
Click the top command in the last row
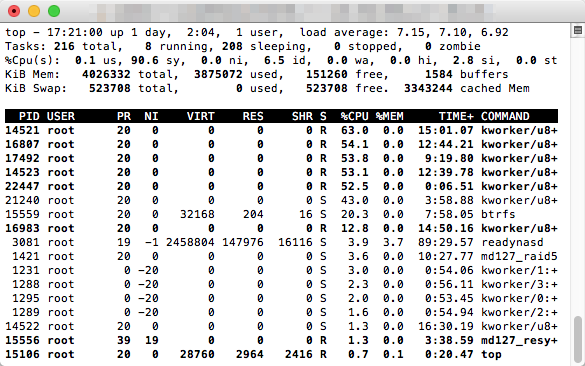tap(491, 355)
